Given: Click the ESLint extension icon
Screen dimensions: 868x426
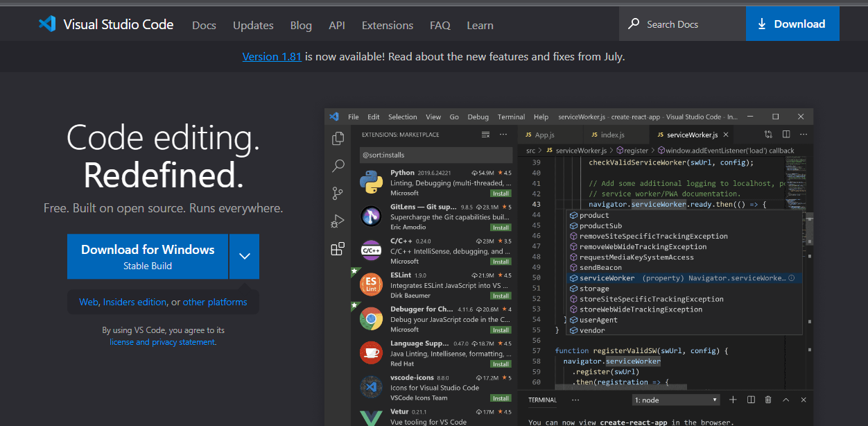Looking at the screenshot, I should (372, 284).
